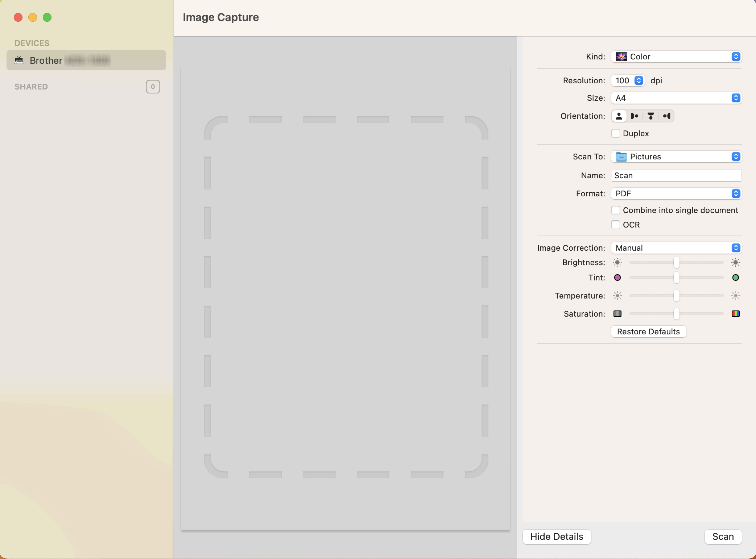Click the resolution value 100

click(622, 80)
